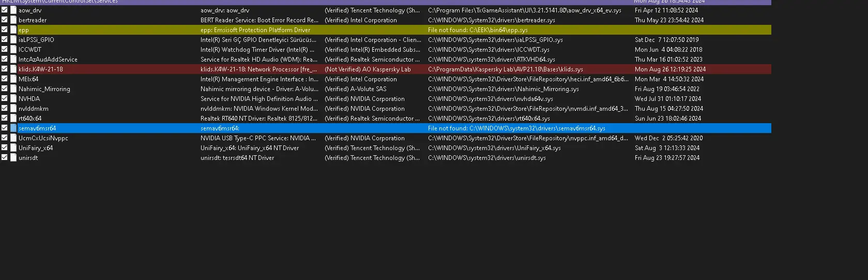Click 'epp: Emsisoft Protection Platform Driver' description
This screenshot has width=868, height=280.
(255, 30)
